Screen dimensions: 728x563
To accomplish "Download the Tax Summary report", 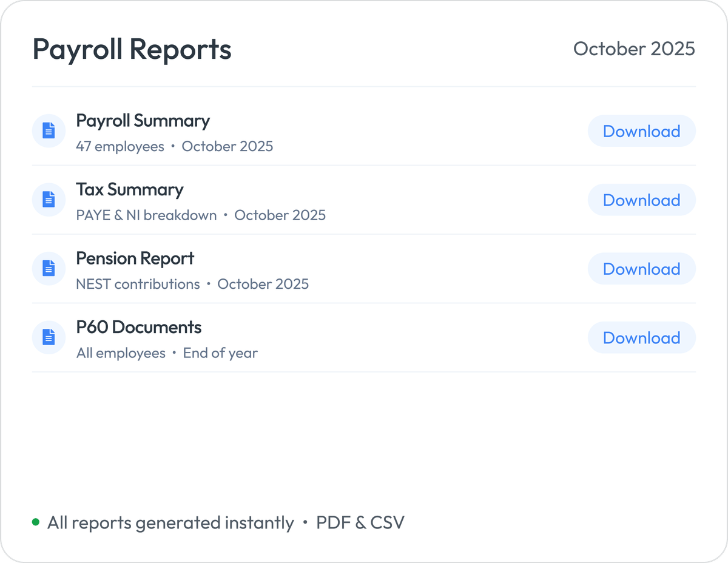I will [642, 200].
